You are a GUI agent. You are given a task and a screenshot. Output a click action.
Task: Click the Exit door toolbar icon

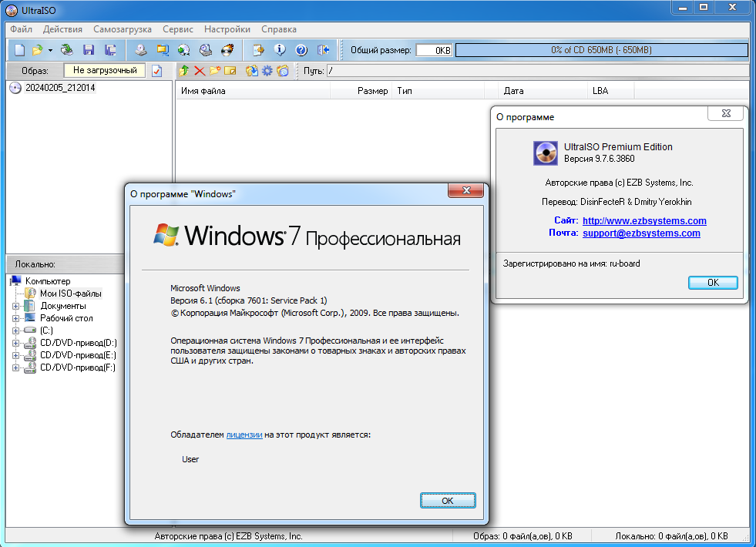pos(323,49)
